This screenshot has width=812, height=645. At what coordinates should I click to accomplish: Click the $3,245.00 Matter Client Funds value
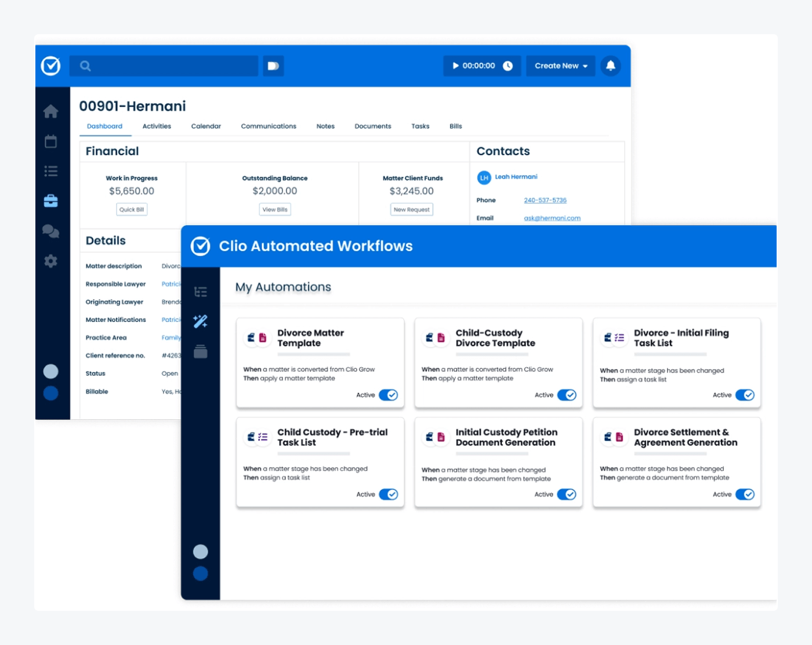pyautogui.click(x=412, y=191)
